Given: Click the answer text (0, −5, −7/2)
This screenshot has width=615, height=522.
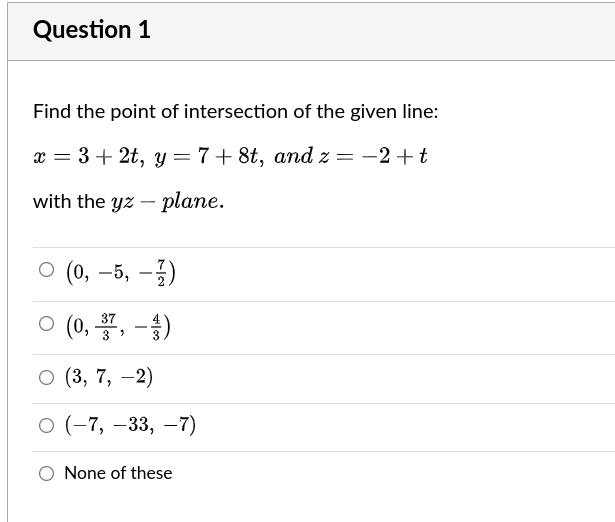Looking at the screenshot, I should pos(121,273).
